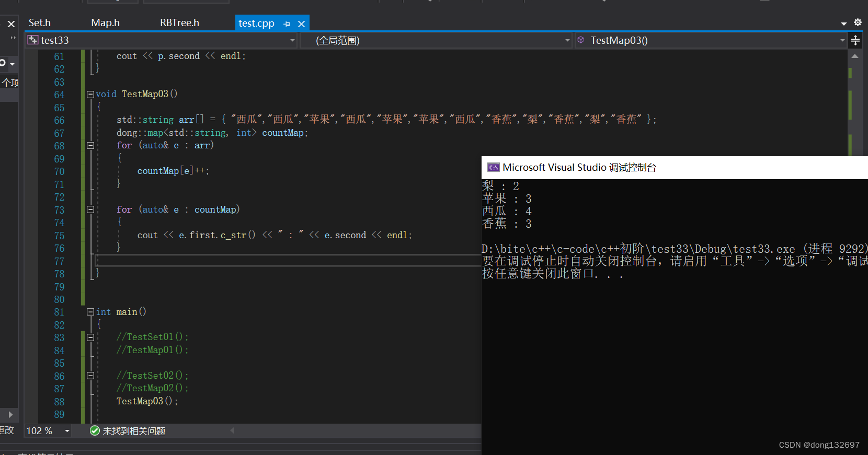Collapse the //TestSet02() comment block
Viewport: 868px width, 455px height.
click(x=90, y=376)
